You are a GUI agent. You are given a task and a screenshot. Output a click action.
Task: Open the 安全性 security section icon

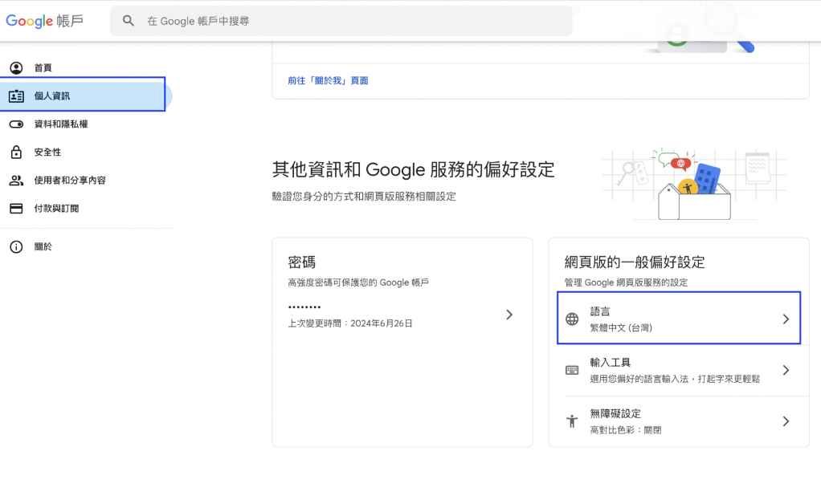coord(18,152)
